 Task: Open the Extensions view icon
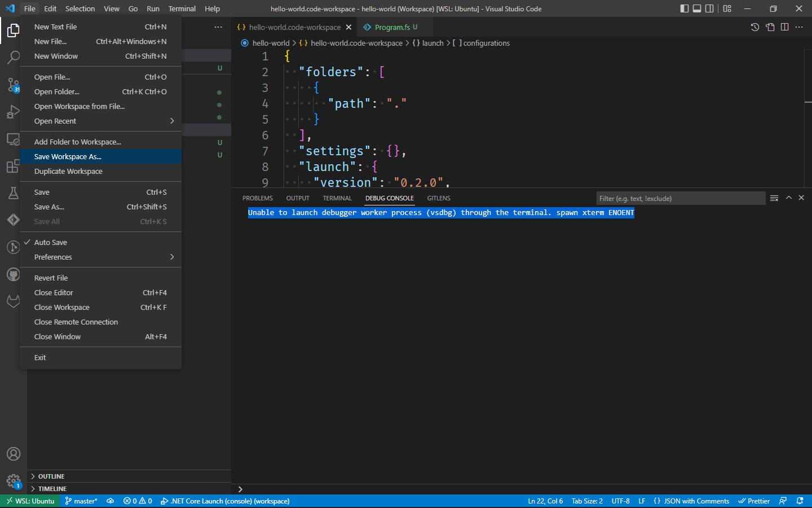pos(13,166)
